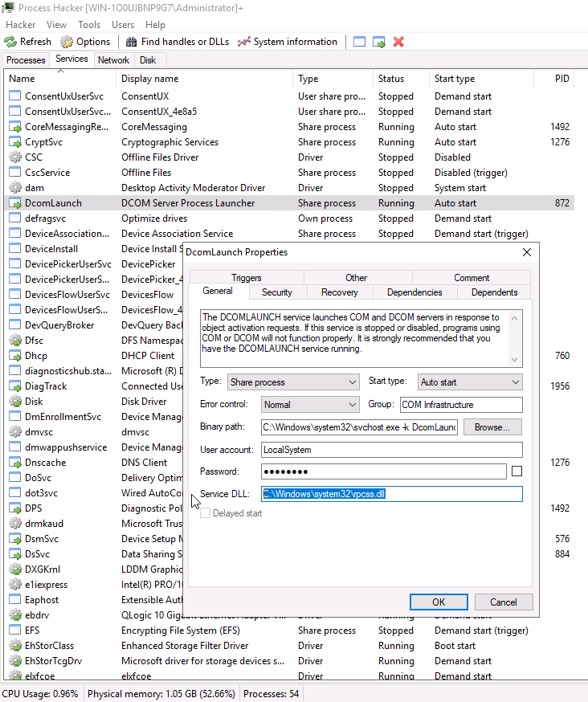This screenshot has height=702, width=588.
Task: Click the Group field with COM Infrastructure
Action: point(461,405)
